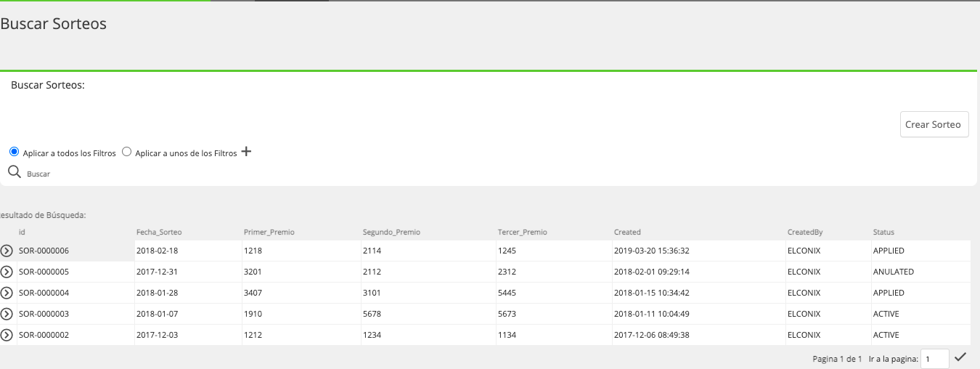Click Created timestamp 2018-01-11 10:04:49
This screenshot has width=980, height=369.
(x=651, y=314)
